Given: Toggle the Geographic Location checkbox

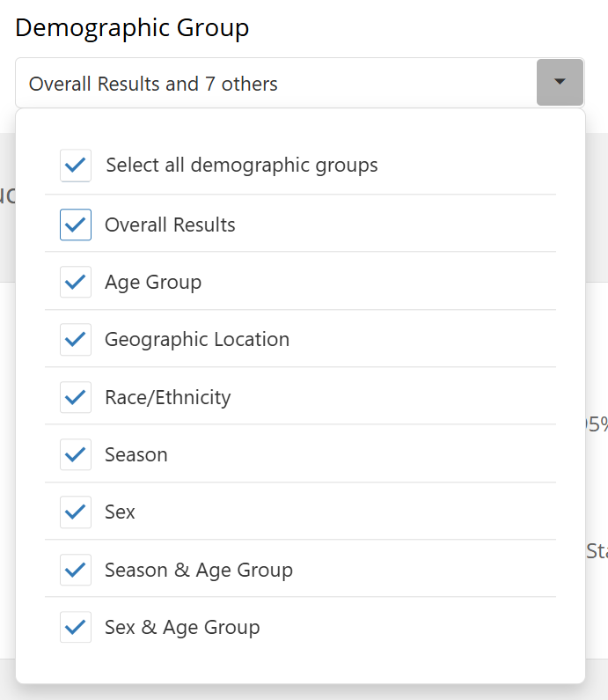Looking at the screenshot, I should [x=76, y=340].
